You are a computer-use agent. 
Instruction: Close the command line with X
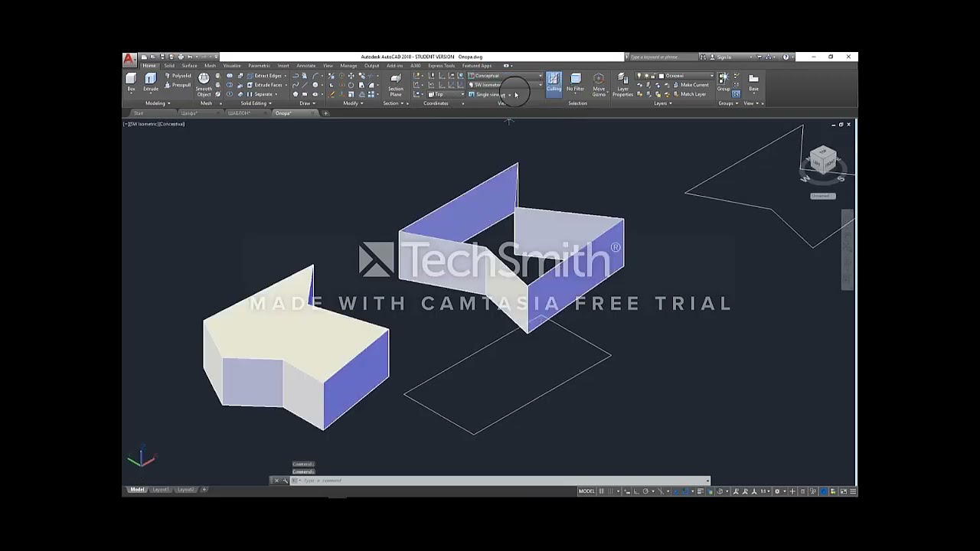(276, 481)
